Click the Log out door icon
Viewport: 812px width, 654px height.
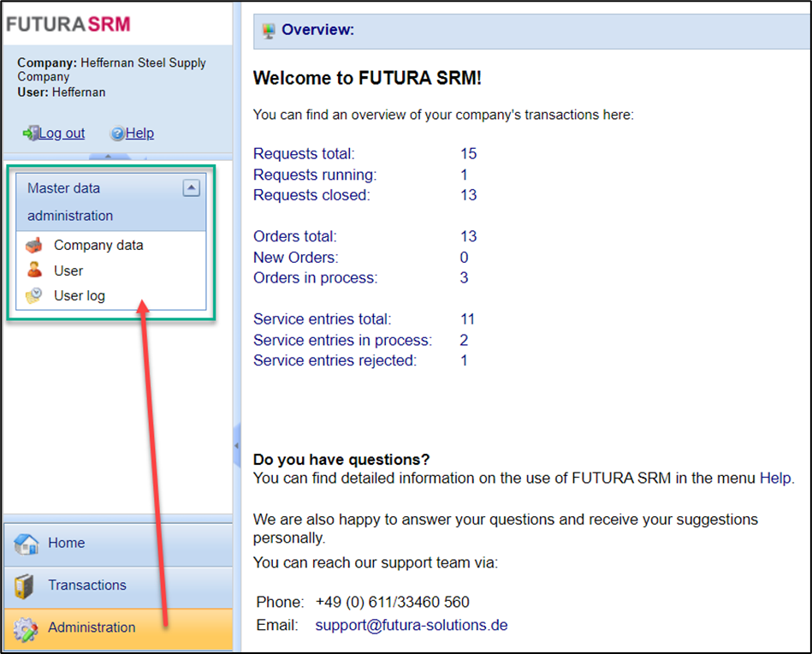tap(31, 133)
